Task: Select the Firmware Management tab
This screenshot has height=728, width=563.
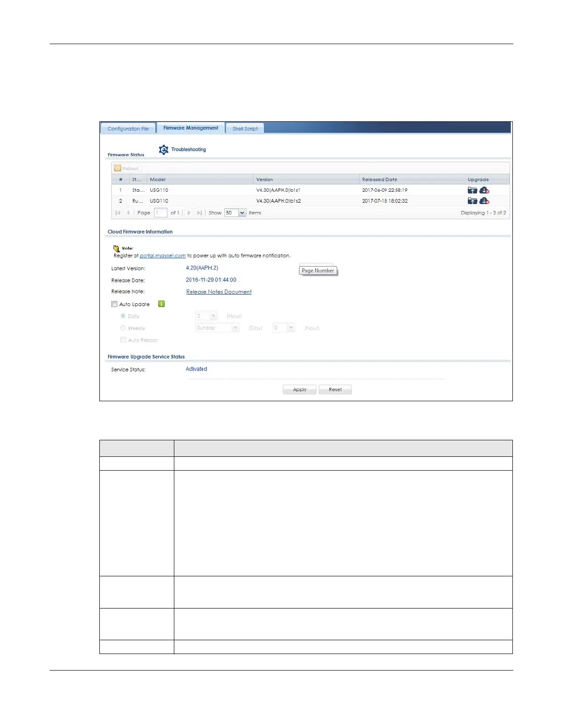Action: click(190, 128)
